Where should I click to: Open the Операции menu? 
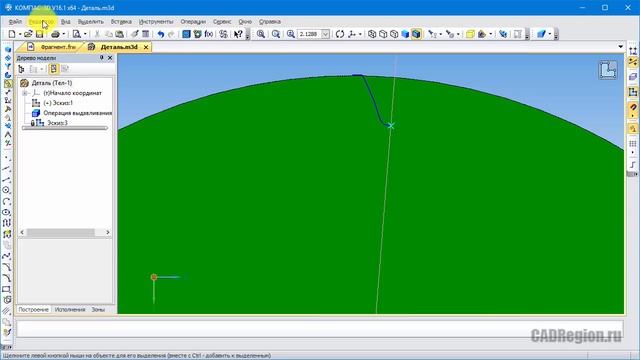click(x=193, y=22)
